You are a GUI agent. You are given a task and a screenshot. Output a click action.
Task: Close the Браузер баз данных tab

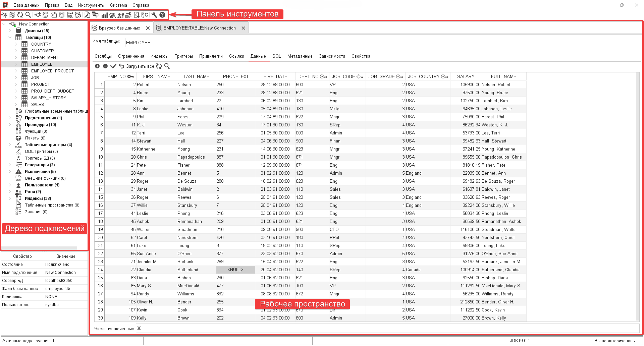pos(148,28)
